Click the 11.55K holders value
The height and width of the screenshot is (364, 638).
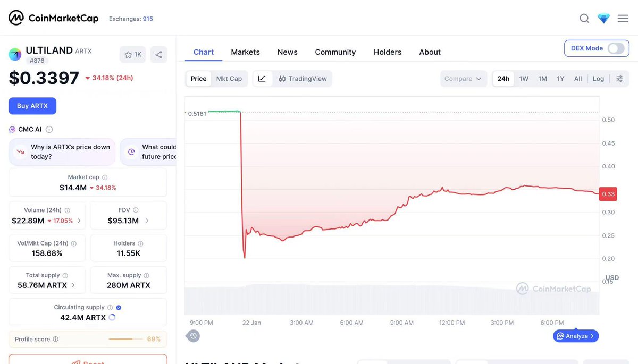tap(129, 253)
